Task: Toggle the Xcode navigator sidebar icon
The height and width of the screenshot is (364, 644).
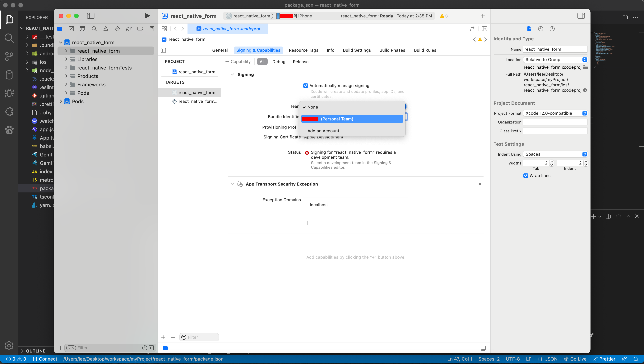Action: click(x=91, y=16)
